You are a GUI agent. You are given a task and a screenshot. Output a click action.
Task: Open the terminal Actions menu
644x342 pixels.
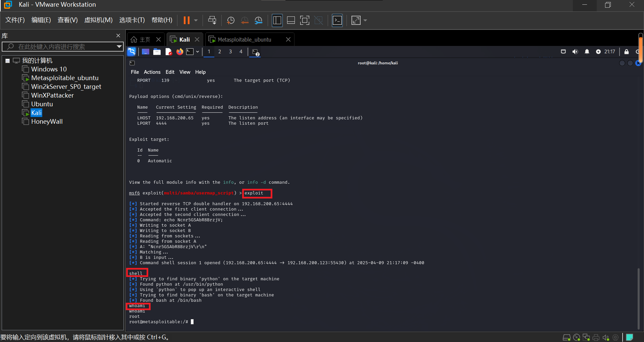point(152,72)
